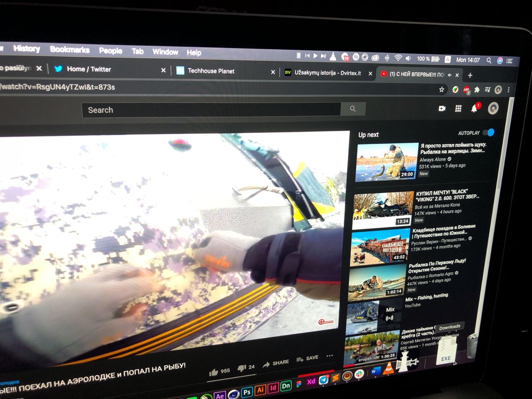
Task: Open the 1:30:25 taimen fishing thumbnail
Action: pyautogui.click(x=371, y=348)
